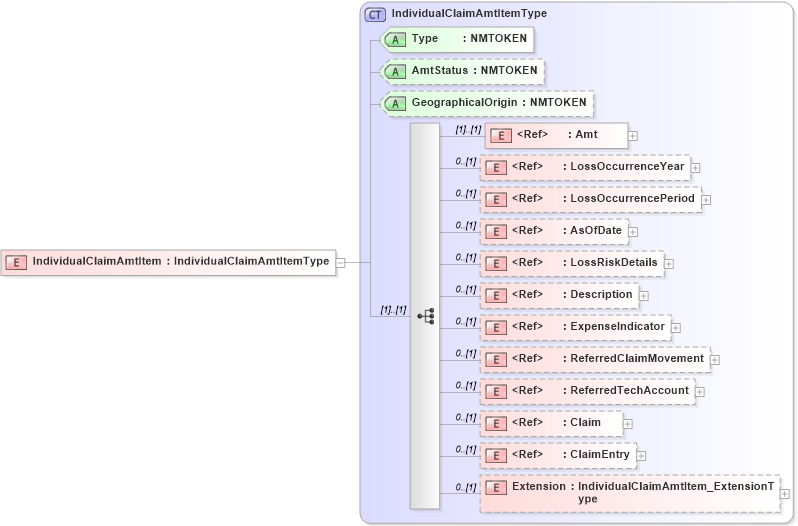The image size is (798, 526).
Task: Expand the LossRiskDetails element
Action: pyautogui.click(x=669, y=264)
